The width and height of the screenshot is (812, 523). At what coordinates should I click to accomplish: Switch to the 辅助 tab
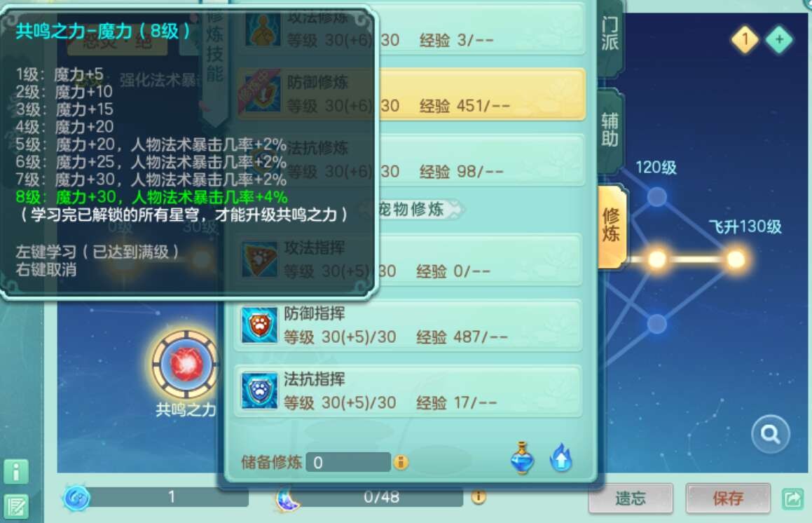click(x=610, y=130)
